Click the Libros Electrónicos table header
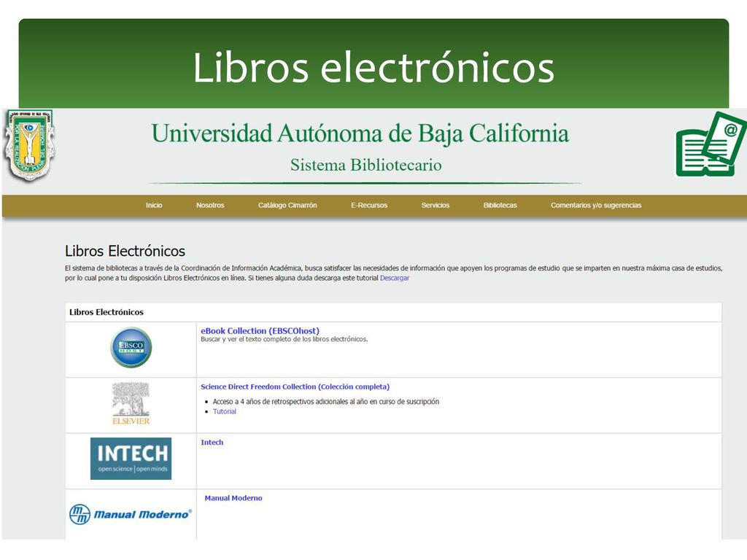 pyautogui.click(x=107, y=312)
